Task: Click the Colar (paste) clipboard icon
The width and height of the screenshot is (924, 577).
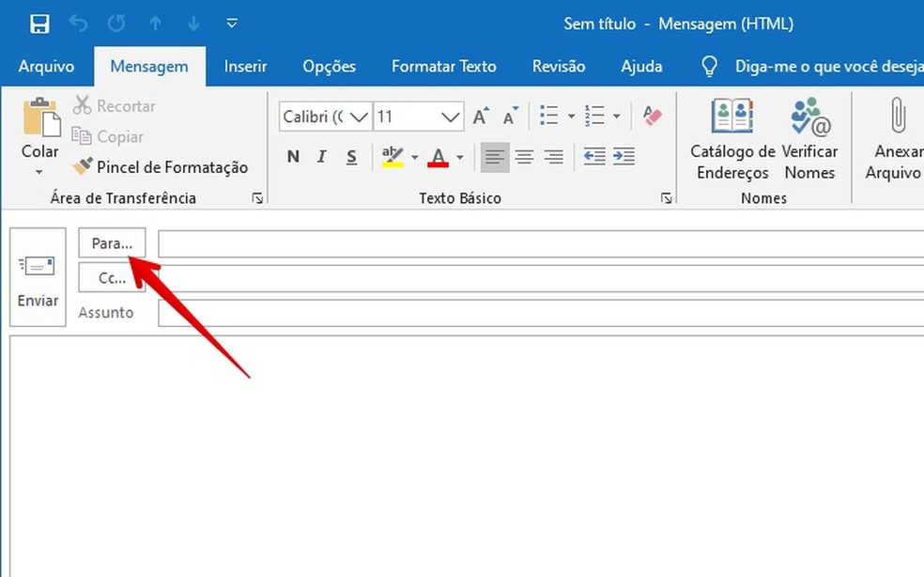Action: click(x=40, y=119)
